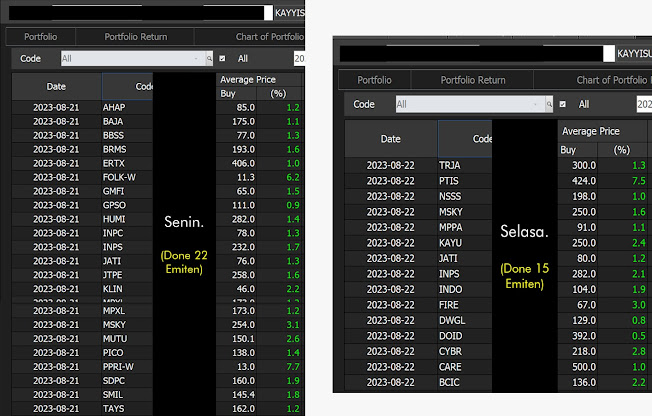Click the Code input field in the Senin window
Screen dimensions: 652x416
(x=133, y=59)
